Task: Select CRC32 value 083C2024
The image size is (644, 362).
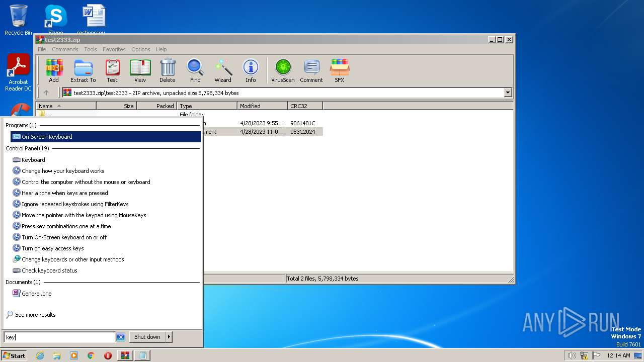Action: [x=303, y=132]
